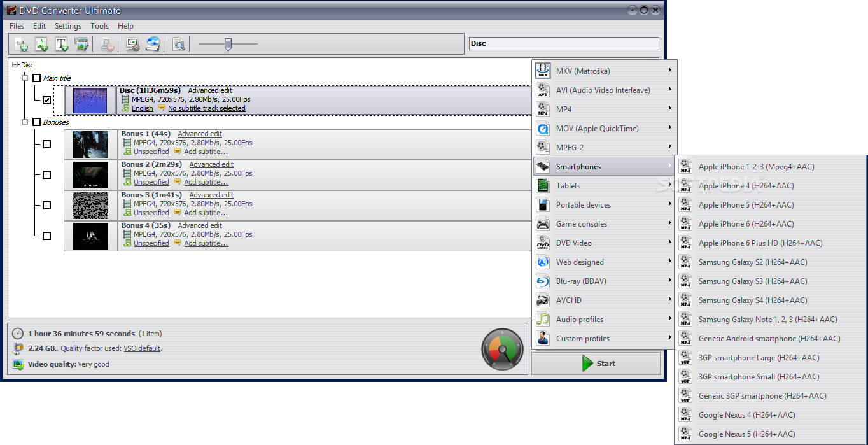The image size is (868, 445).
Task: Collapse the Main title tree node
Action: pos(25,78)
